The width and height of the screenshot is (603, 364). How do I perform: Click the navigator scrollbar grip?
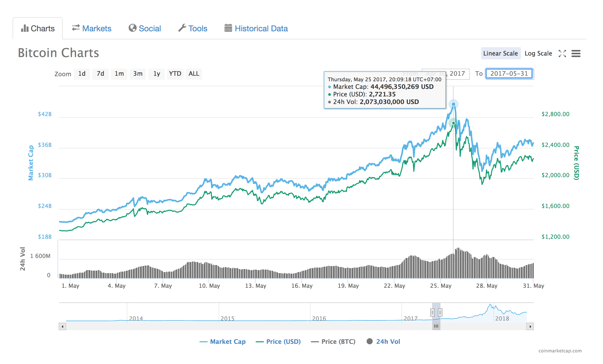tap(436, 326)
